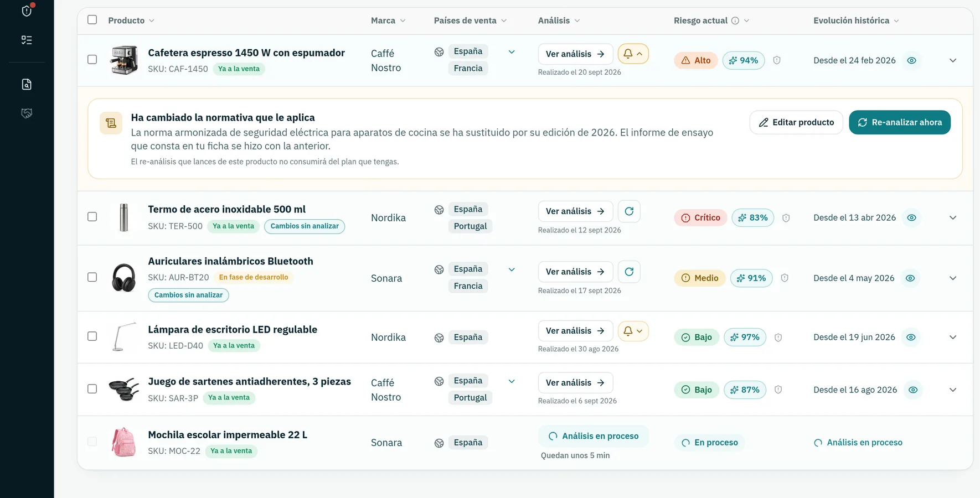Click shield icon next to 83% confidence
Viewport: 980px width, 498px height.
pos(786,218)
